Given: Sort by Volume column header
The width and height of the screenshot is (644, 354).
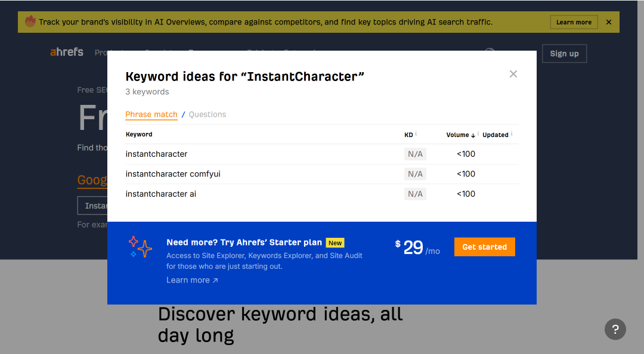Looking at the screenshot, I should pyautogui.click(x=460, y=135).
